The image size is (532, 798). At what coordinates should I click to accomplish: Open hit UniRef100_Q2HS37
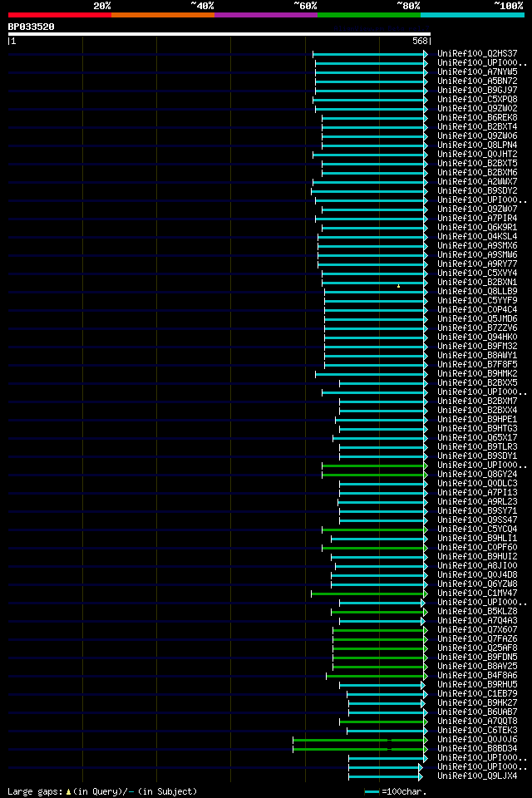477,53
